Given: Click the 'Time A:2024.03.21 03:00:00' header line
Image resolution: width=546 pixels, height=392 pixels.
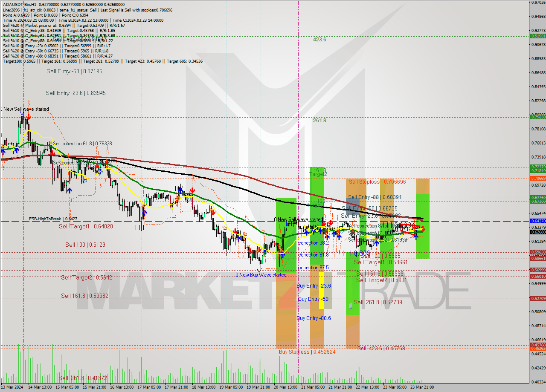Looking at the screenshot, I should click(x=29, y=20).
